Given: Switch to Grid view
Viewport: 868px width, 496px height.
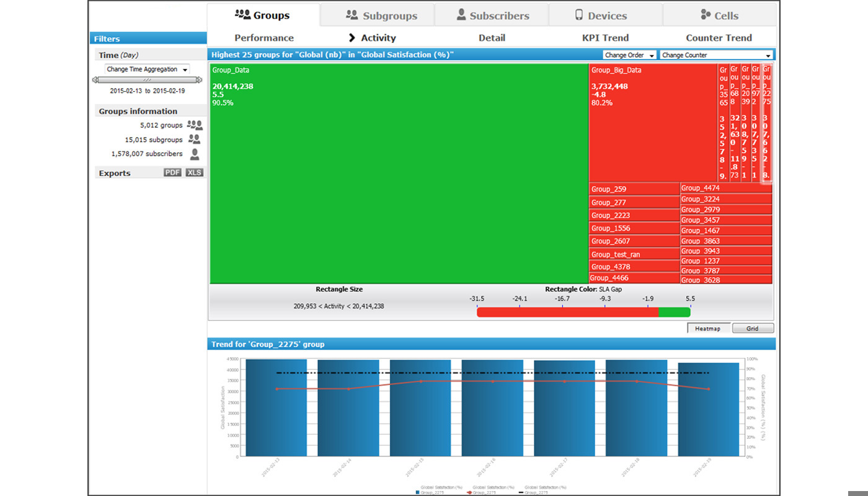Looking at the screenshot, I should 752,329.
